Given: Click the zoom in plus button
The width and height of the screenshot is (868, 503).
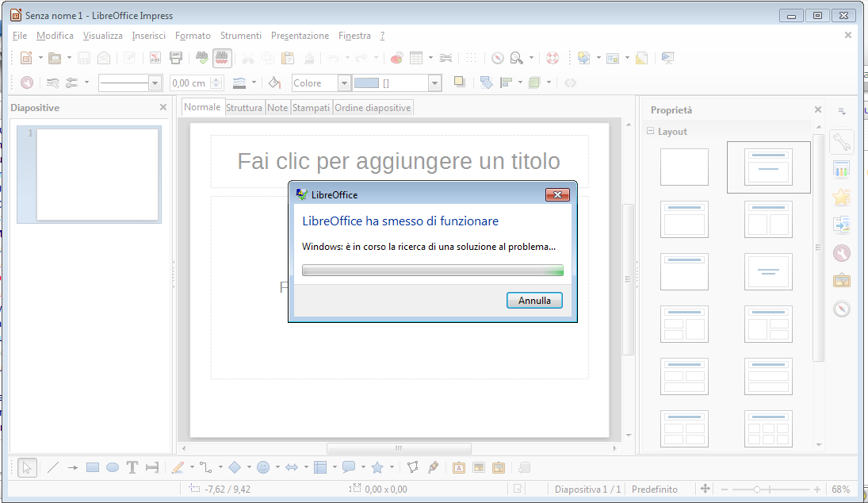Looking at the screenshot, I should tap(817, 490).
